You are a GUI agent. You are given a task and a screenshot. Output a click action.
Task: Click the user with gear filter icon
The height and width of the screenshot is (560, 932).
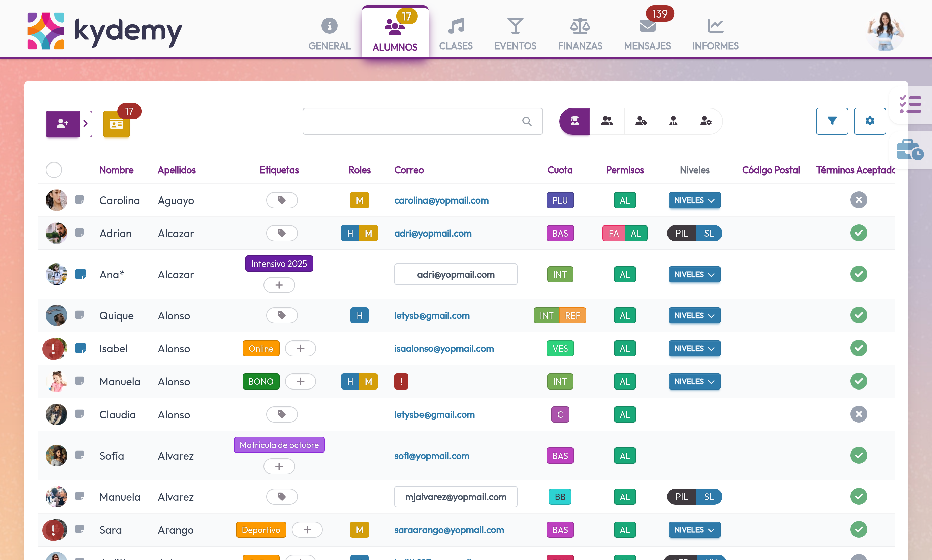(x=705, y=121)
